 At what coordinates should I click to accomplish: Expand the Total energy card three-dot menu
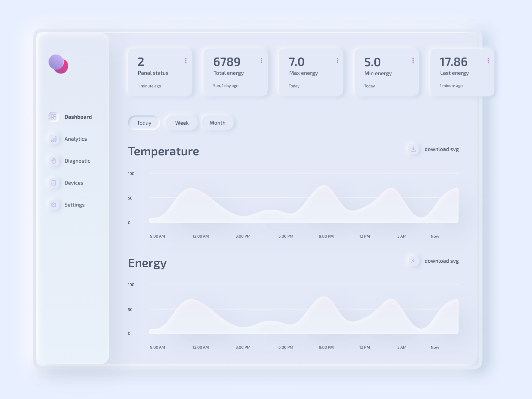coord(261,60)
